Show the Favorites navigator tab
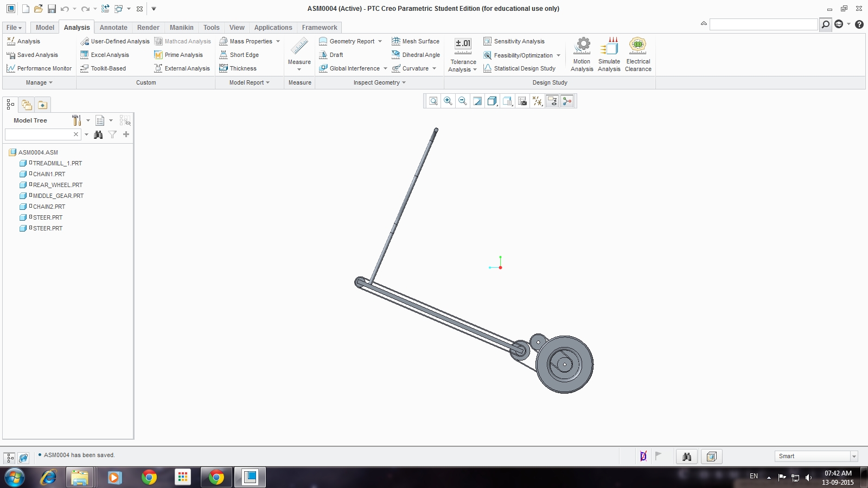 click(x=42, y=105)
